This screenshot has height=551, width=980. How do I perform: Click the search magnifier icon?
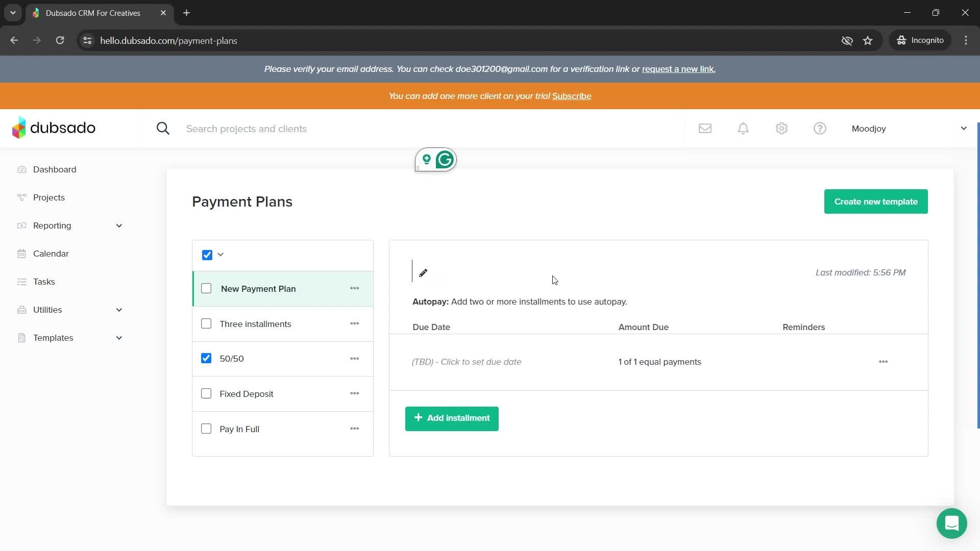pyautogui.click(x=163, y=129)
